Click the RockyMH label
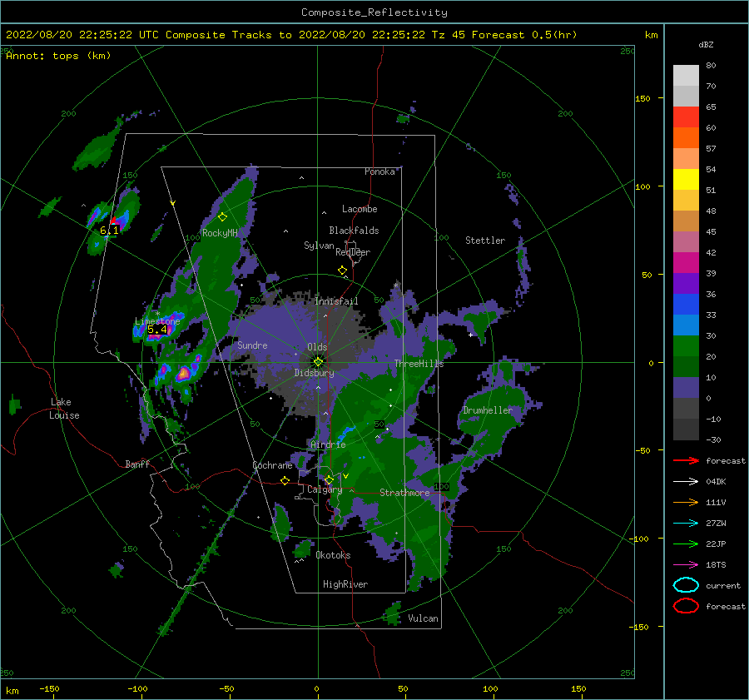749x700 pixels. click(220, 233)
